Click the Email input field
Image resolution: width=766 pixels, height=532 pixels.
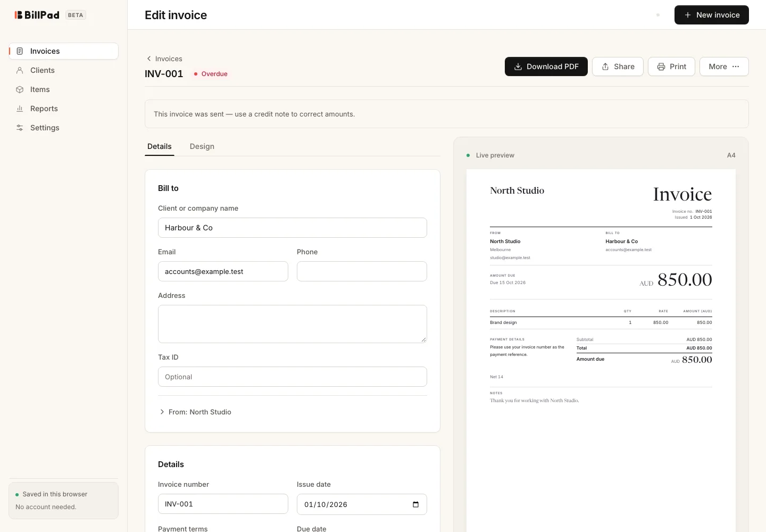(x=223, y=271)
